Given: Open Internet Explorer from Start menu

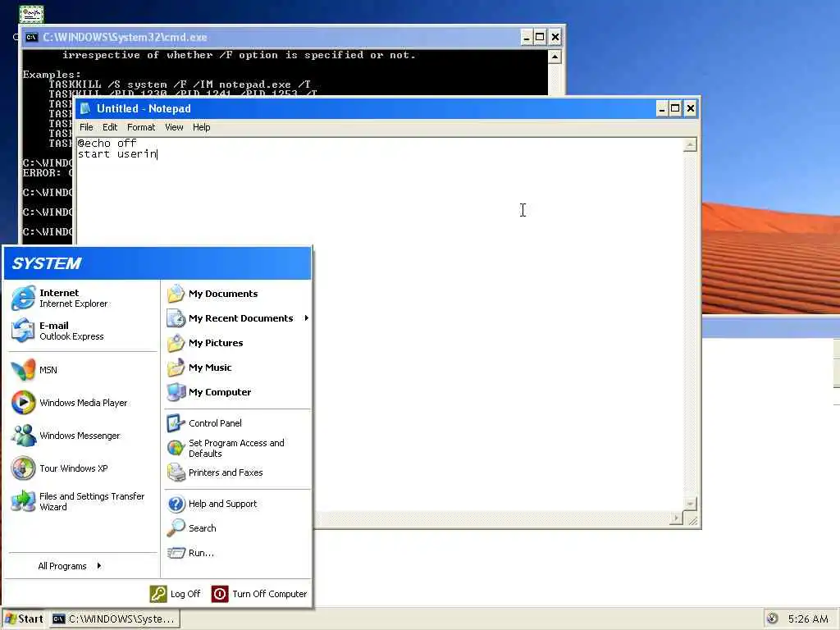Looking at the screenshot, I should coord(23,299).
